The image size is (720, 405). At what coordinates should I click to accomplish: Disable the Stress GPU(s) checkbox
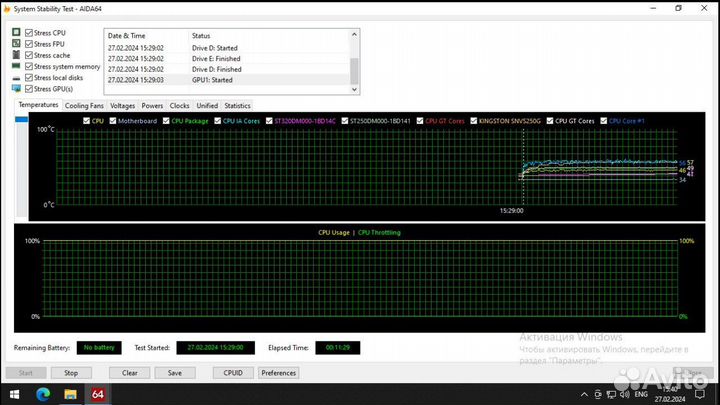(x=29, y=89)
